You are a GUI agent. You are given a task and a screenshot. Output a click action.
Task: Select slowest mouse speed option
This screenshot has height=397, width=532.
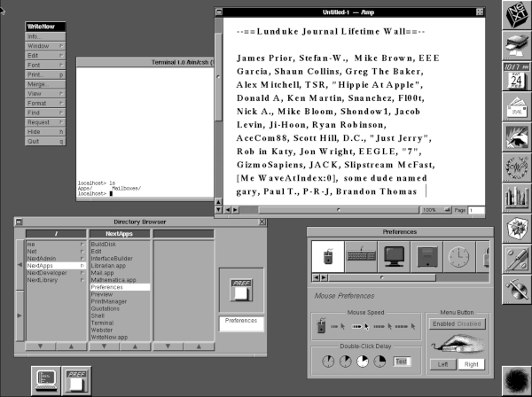click(x=339, y=326)
